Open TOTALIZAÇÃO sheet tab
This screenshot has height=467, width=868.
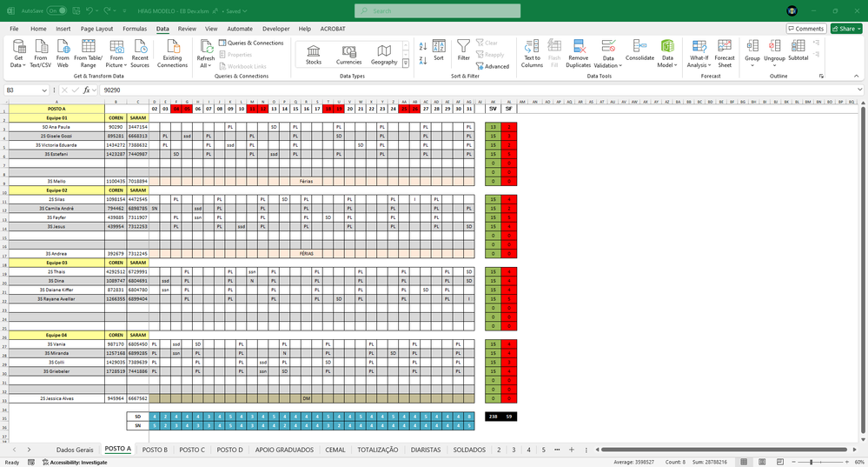click(378, 450)
